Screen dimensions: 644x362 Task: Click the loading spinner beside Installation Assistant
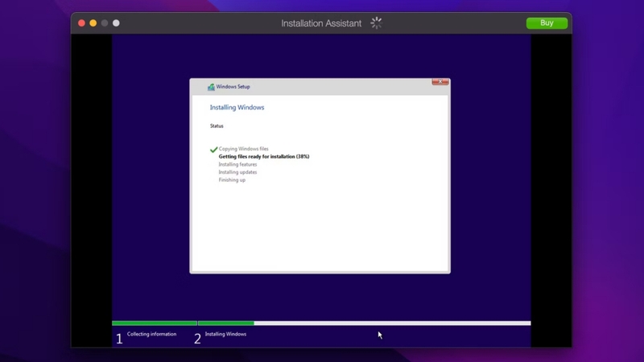click(x=376, y=23)
